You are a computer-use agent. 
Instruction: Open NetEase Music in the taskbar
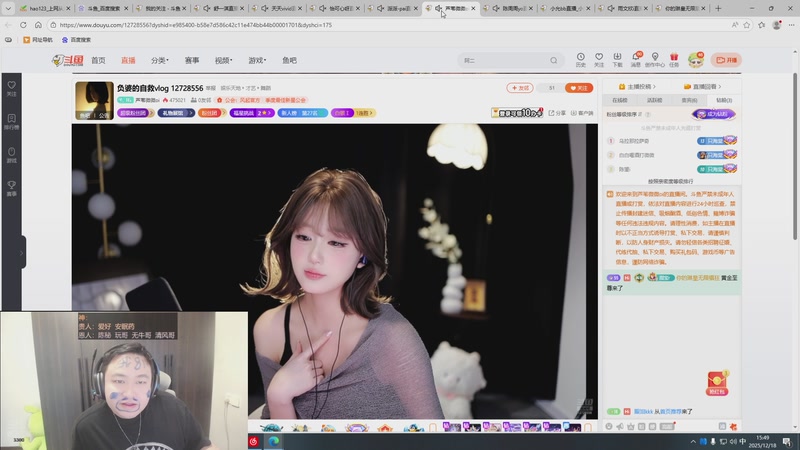(x=254, y=441)
